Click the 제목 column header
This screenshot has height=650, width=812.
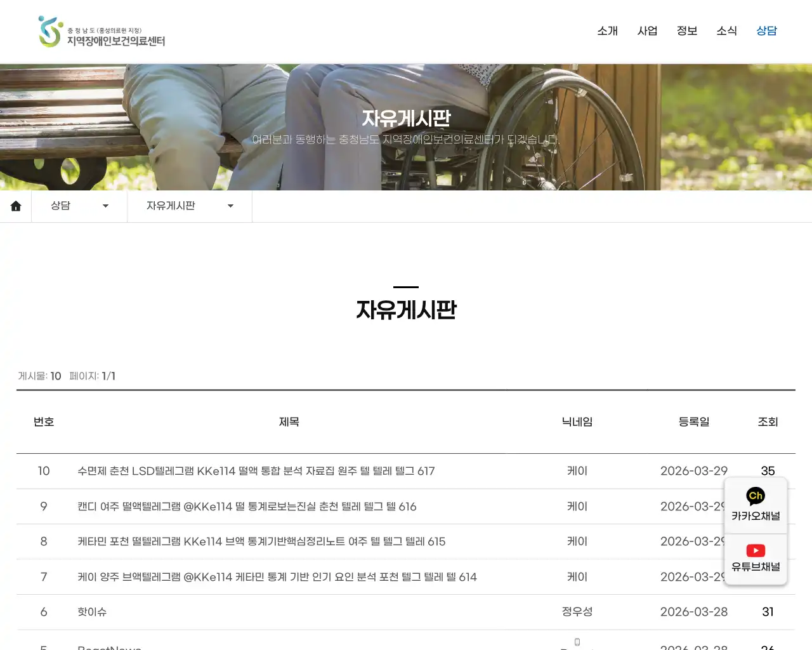click(x=289, y=422)
